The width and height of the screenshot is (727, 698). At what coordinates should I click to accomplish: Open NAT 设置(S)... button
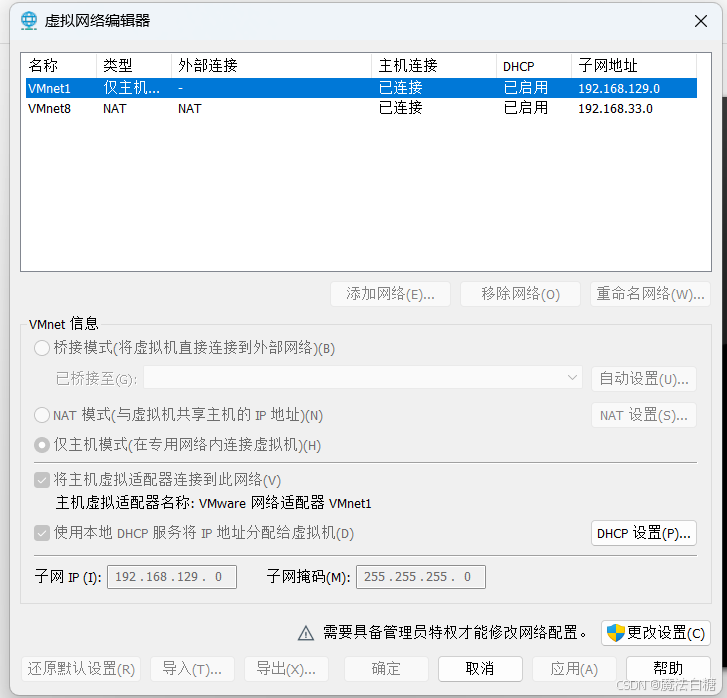click(644, 415)
